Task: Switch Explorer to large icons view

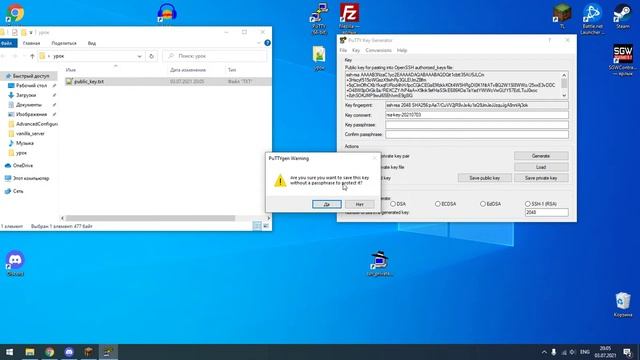Action: coord(266,226)
